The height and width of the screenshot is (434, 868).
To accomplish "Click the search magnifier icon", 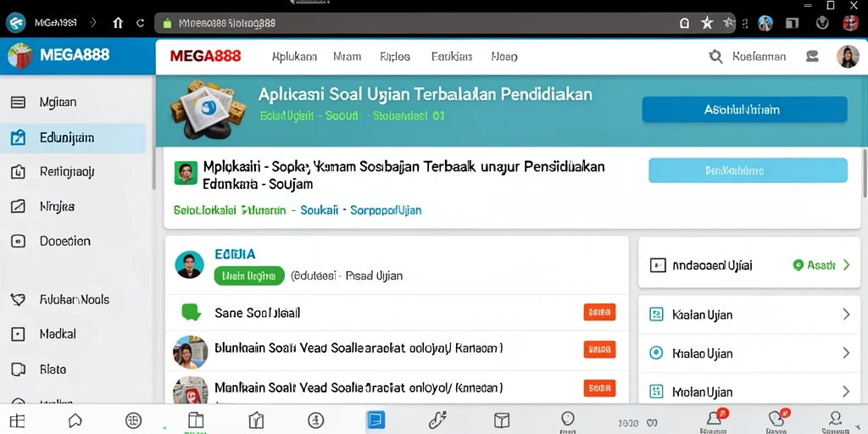I will [x=715, y=57].
